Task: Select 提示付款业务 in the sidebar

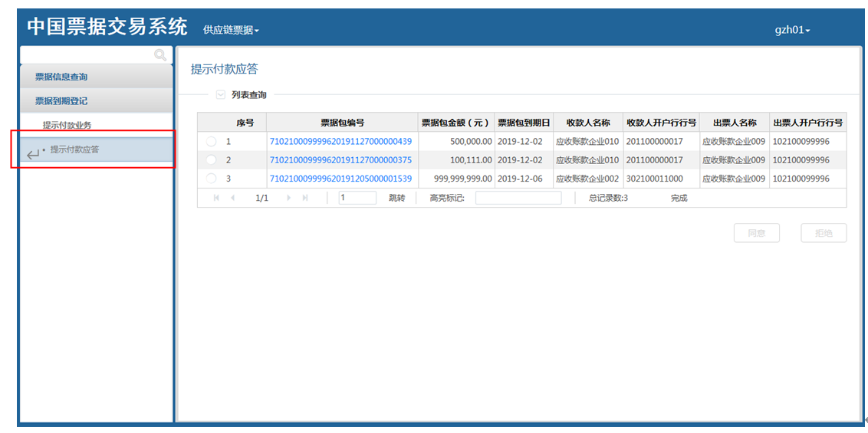Action: [x=67, y=125]
